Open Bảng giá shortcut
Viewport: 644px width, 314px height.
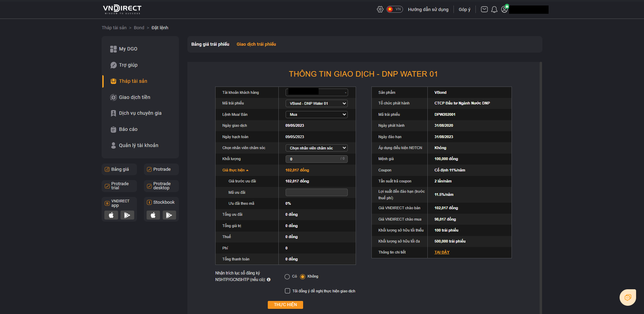pos(119,169)
